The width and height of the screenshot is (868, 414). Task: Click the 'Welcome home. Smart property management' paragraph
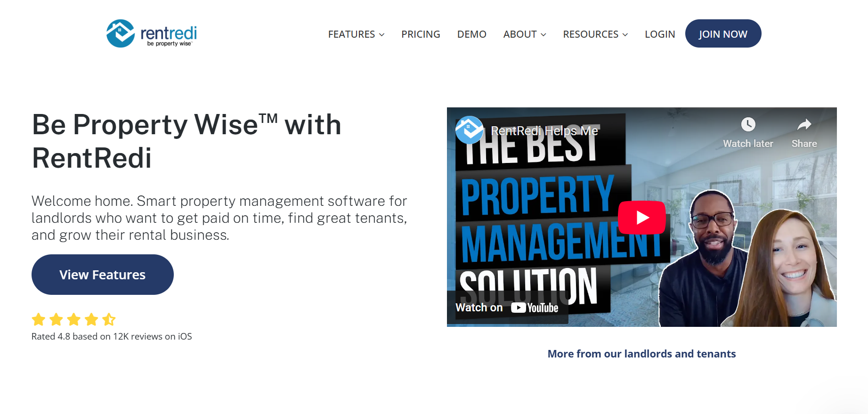219,218
